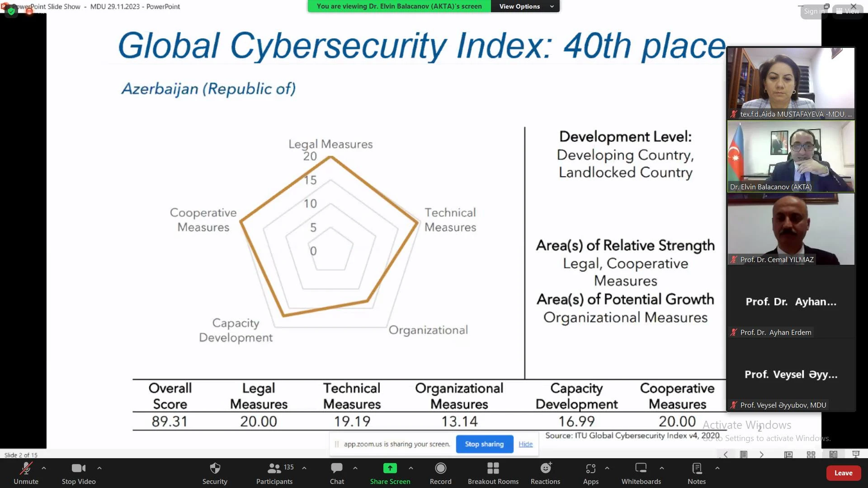Expand the Whiteboards options arrow
868x488 pixels.
click(662, 468)
